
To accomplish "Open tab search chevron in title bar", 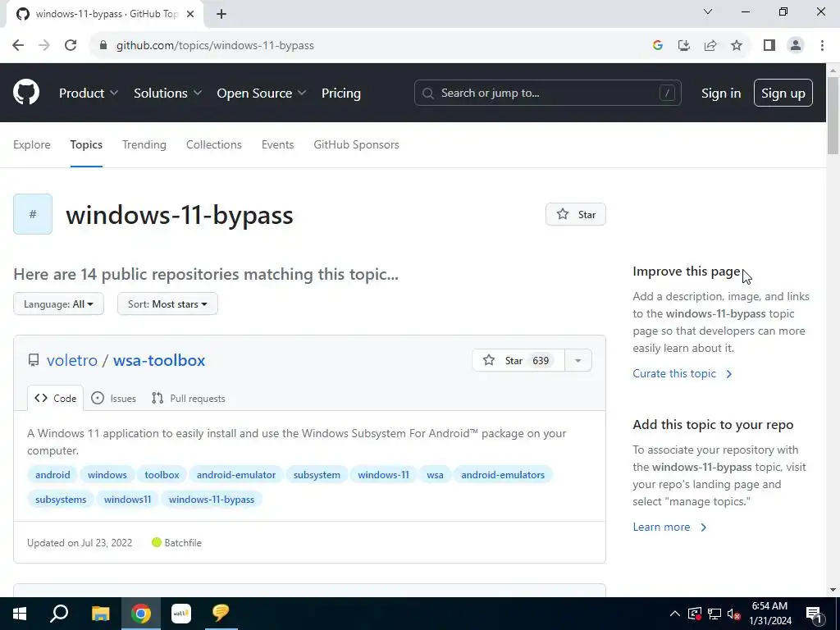I will [x=708, y=11].
